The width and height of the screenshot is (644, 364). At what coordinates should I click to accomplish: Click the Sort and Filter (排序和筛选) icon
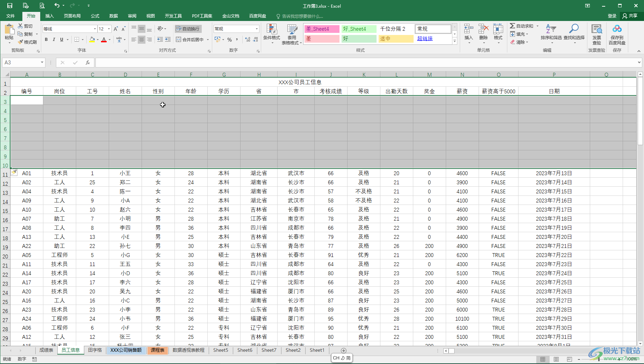[551, 29]
